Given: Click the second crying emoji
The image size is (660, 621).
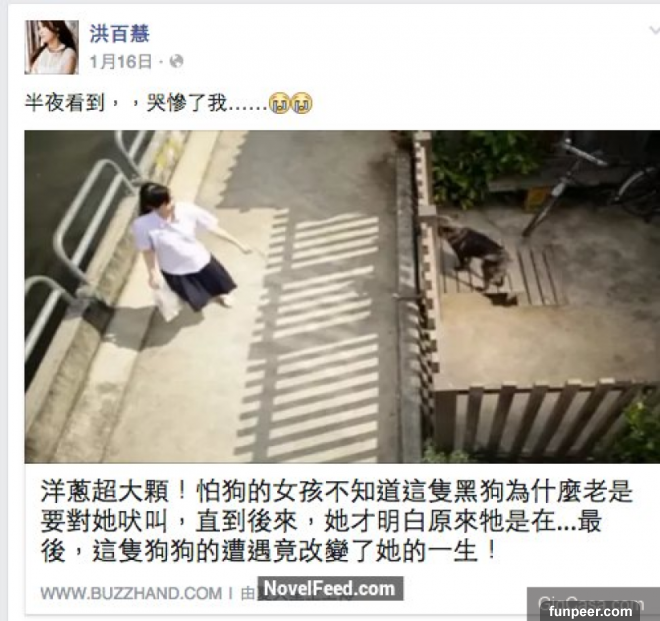Looking at the screenshot, I should [x=302, y=103].
